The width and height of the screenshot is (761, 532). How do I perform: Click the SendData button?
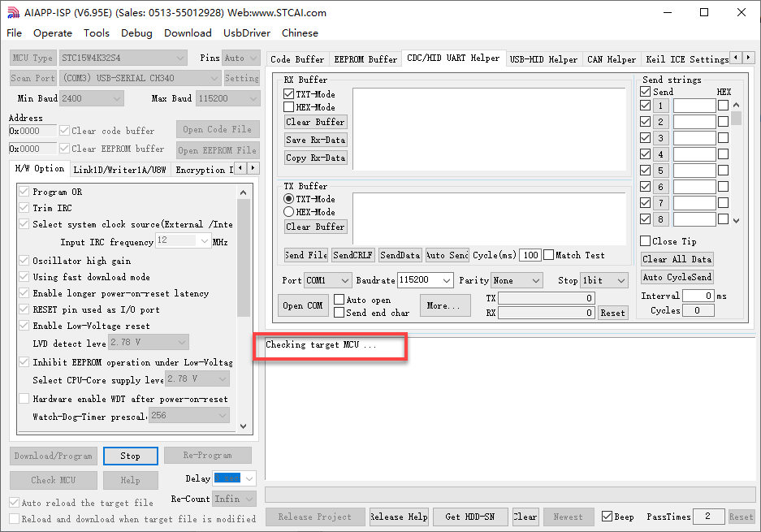400,255
